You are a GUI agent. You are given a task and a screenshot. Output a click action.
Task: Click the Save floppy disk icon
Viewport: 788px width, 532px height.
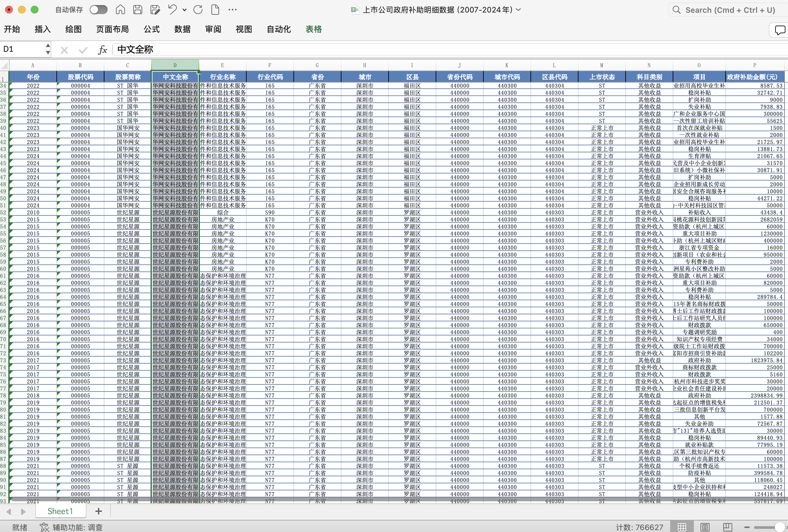138,10
